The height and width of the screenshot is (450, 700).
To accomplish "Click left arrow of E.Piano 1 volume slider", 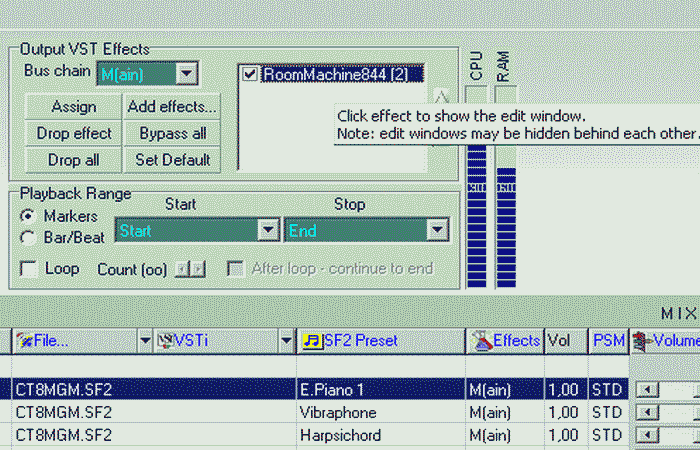I will (645, 389).
